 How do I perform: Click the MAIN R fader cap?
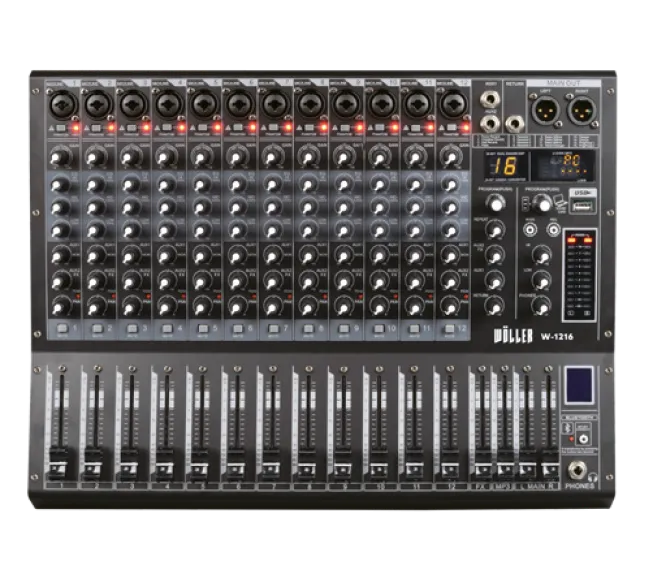point(550,464)
